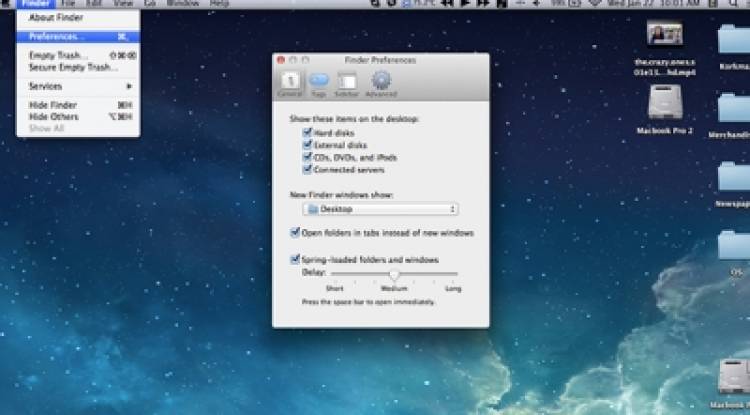Click the Medium delay label
This screenshot has width=750, height=415.
(x=394, y=288)
